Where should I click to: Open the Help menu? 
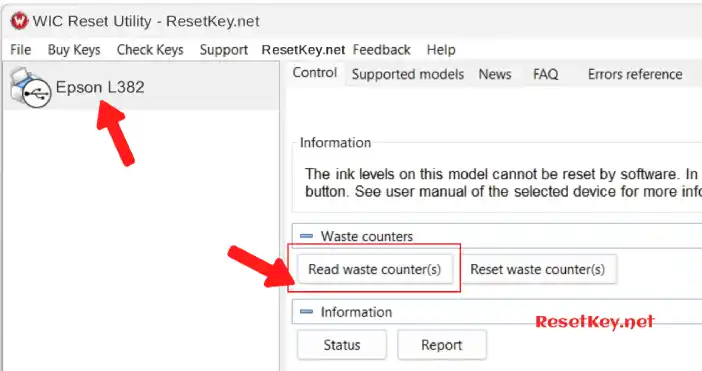click(x=441, y=50)
